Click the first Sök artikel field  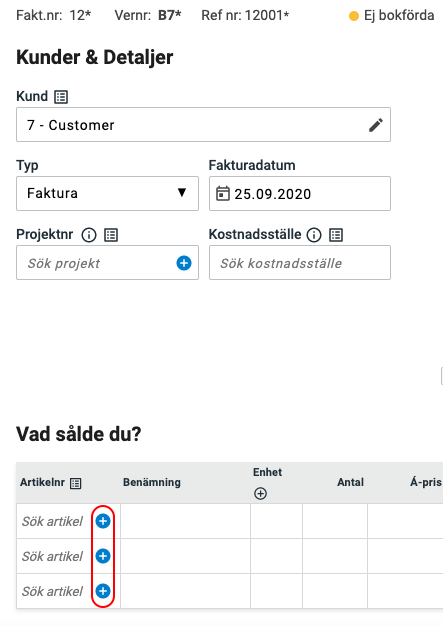tap(54, 521)
